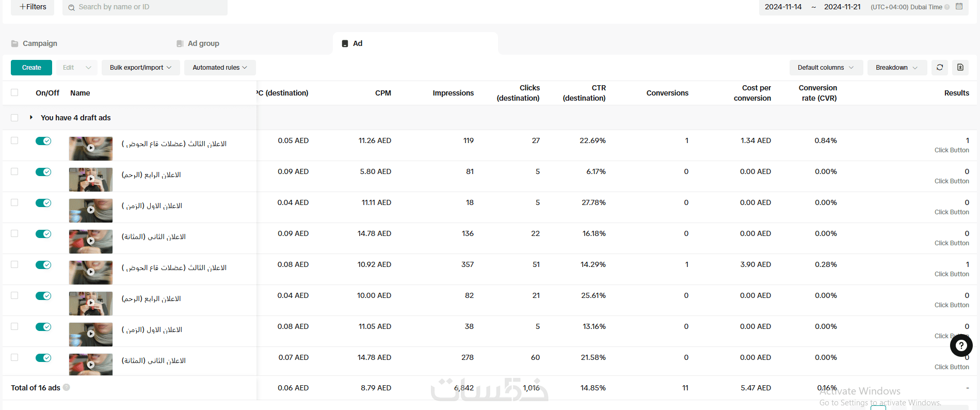980x410 pixels.
Task: Toggle off the first ad in the list
Action: pyautogui.click(x=43, y=141)
